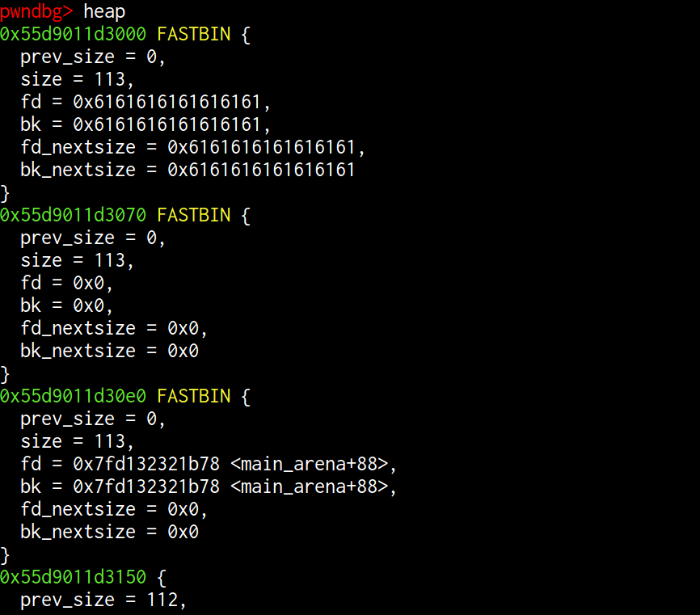
Task: Click the opening brace after 0x55d9011d3150
Action: (x=162, y=577)
